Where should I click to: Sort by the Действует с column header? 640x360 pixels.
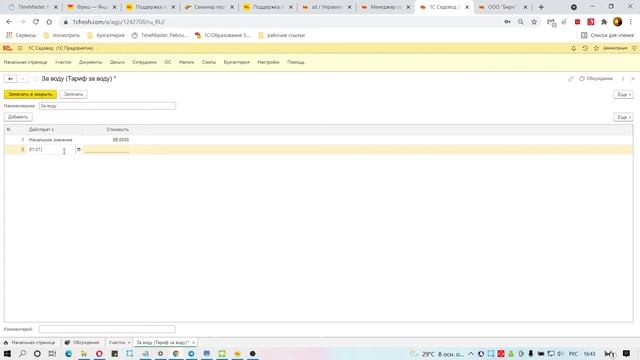41,129
